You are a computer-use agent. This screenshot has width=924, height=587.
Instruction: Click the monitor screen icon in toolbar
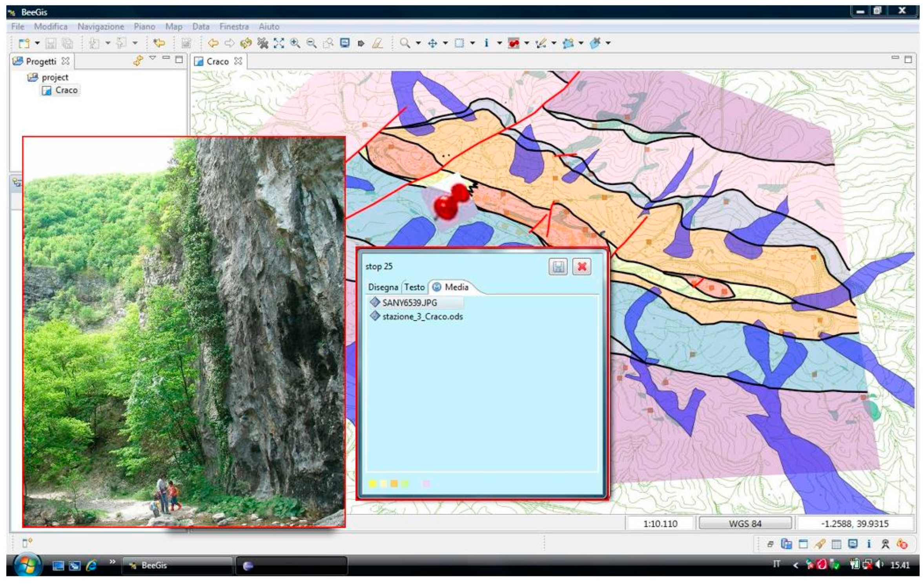[344, 43]
